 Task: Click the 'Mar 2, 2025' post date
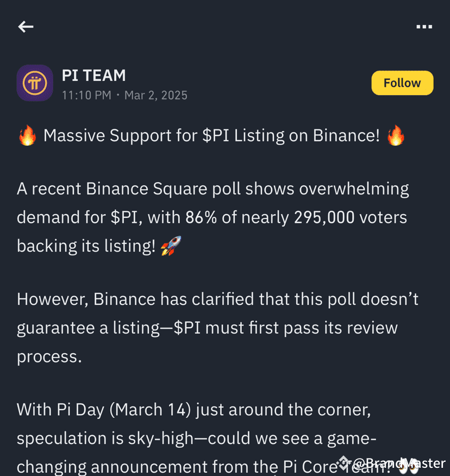[x=156, y=95]
